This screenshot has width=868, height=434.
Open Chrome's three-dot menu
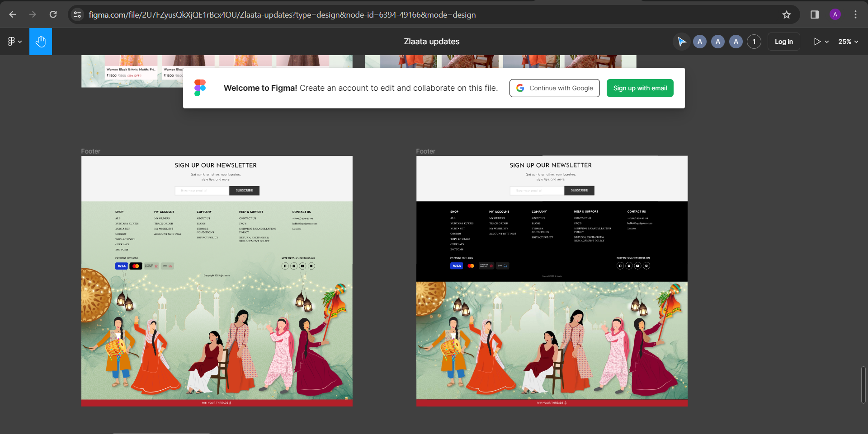(855, 14)
